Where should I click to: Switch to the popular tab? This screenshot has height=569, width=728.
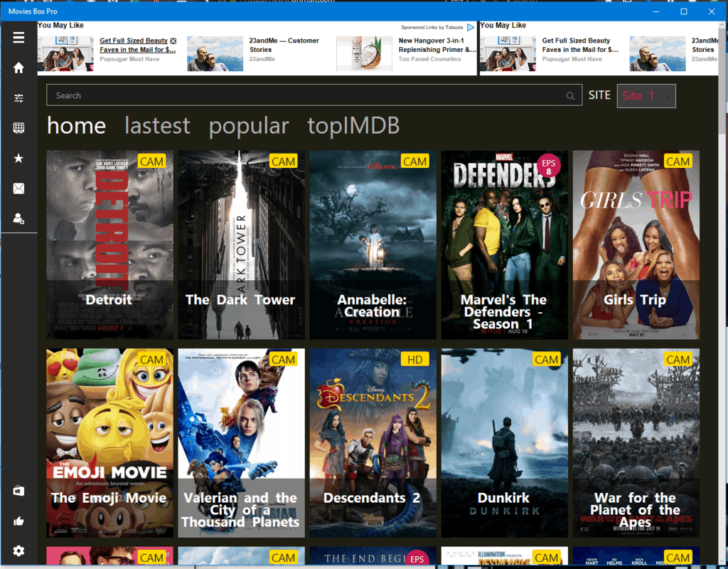[249, 127]
